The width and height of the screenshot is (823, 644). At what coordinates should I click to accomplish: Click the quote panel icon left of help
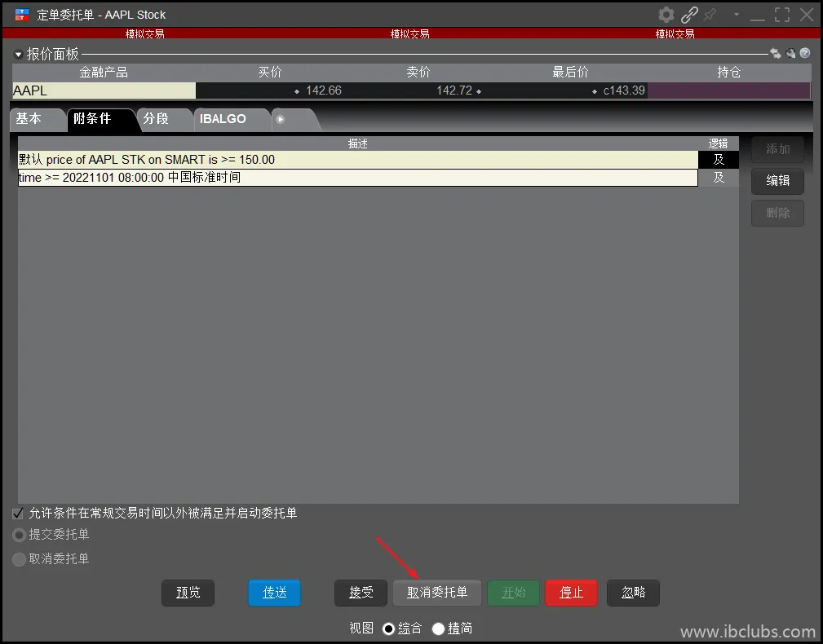click(x=790, y=54)
